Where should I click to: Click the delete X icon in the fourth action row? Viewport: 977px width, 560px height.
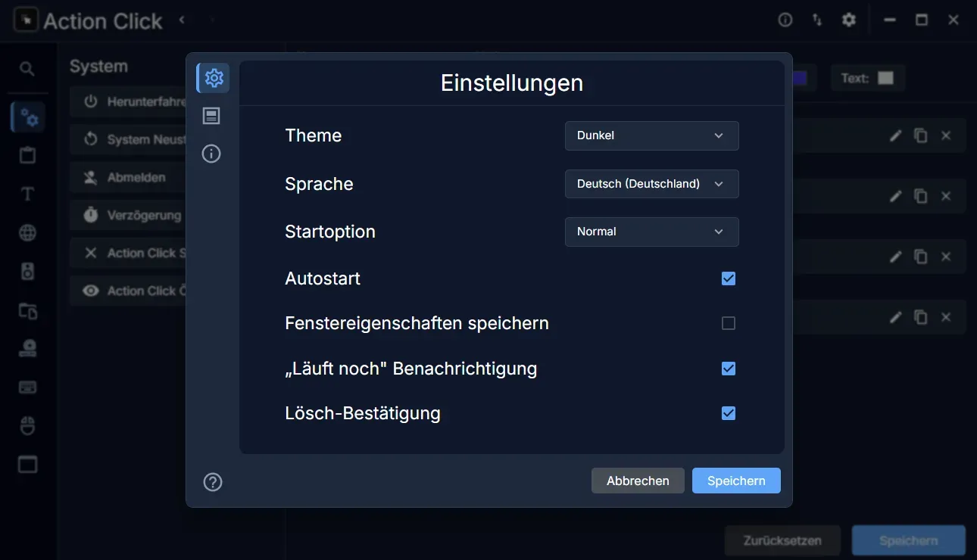946,317
